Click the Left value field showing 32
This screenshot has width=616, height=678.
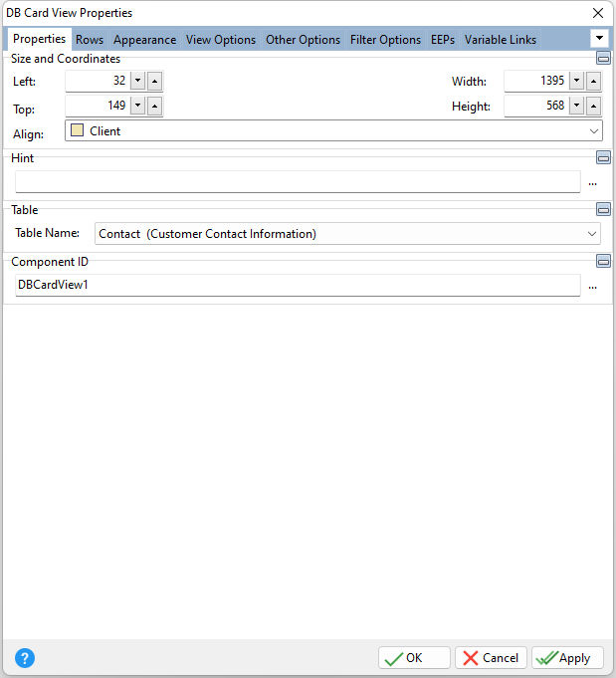(98, 81)
